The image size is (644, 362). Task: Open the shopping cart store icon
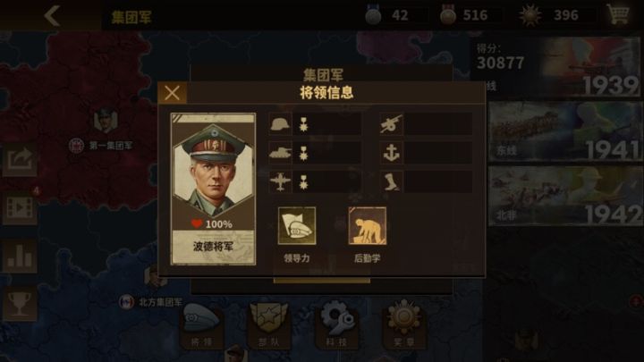coord(618,14)
